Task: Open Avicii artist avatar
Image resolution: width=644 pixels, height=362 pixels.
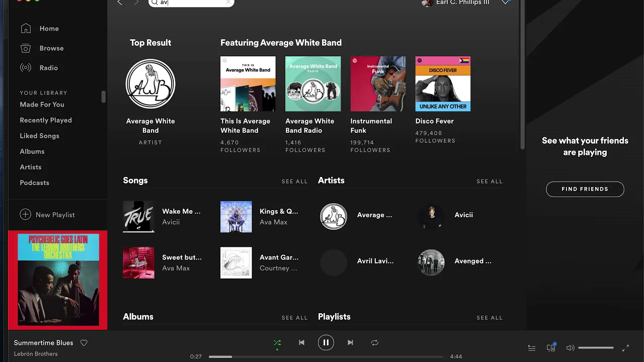Action: tap(431, 216)
